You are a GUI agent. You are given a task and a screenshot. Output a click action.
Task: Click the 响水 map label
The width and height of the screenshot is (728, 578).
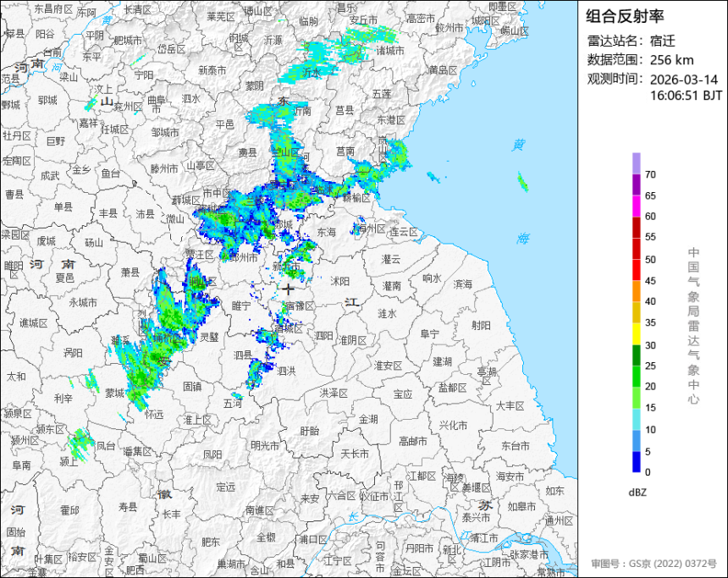click(x=432, y=278)
